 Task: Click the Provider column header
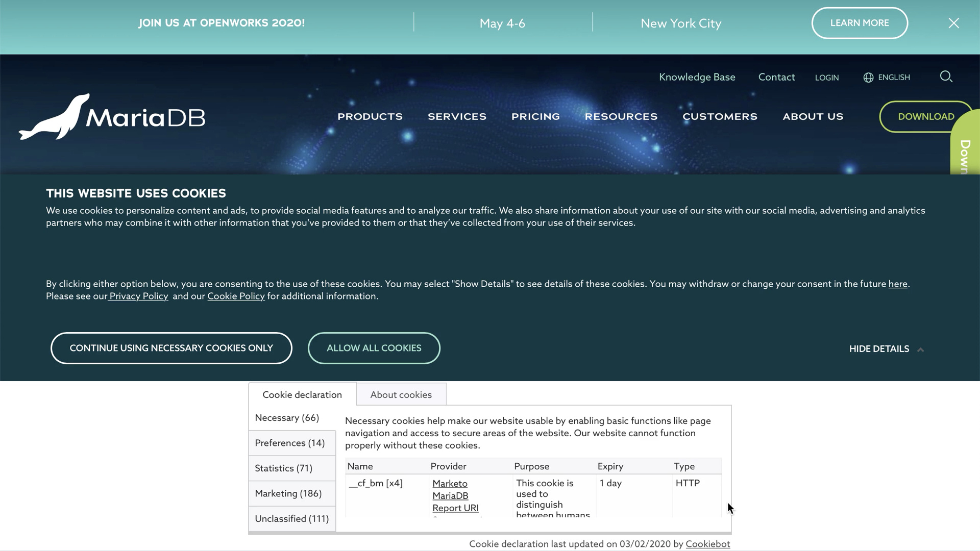click(448, 466)
